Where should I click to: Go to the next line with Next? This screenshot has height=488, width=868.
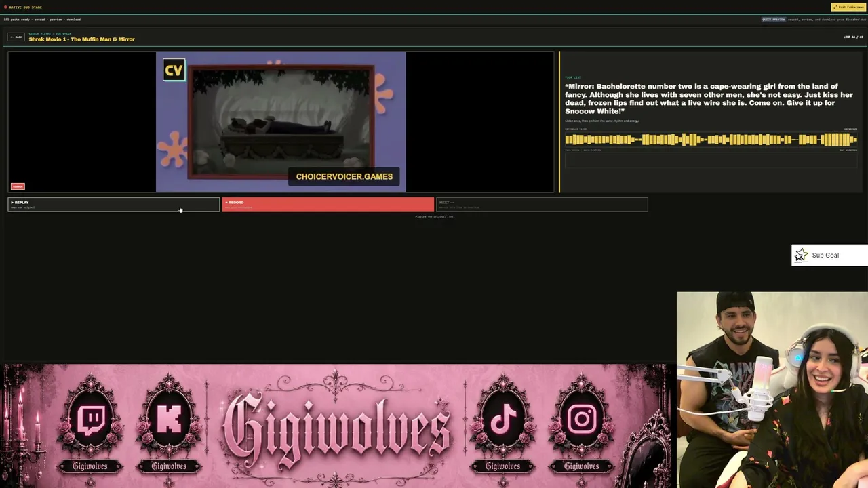click(x=542, y=205)
